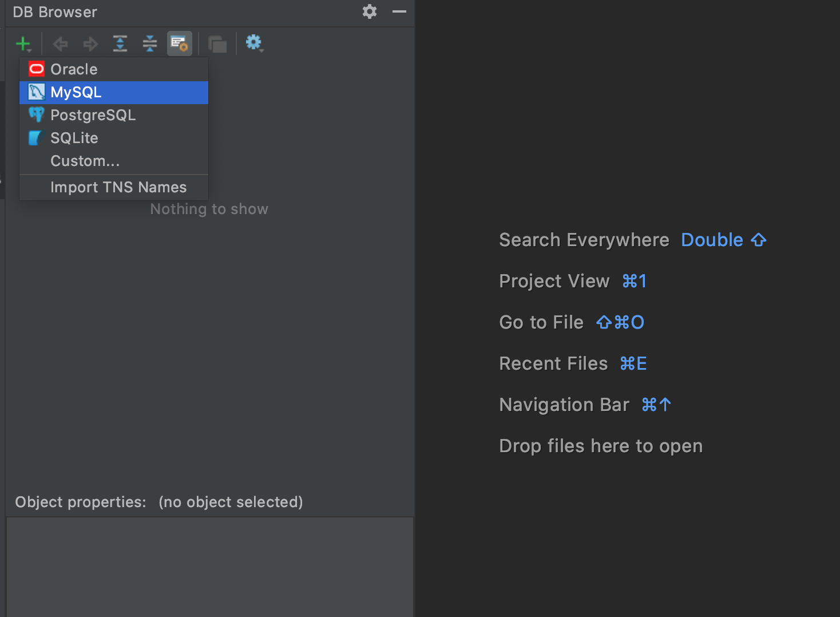Click the SQLite feather icon
The height and width of the screenshot is (617, 840).
(x=36, y=138)
